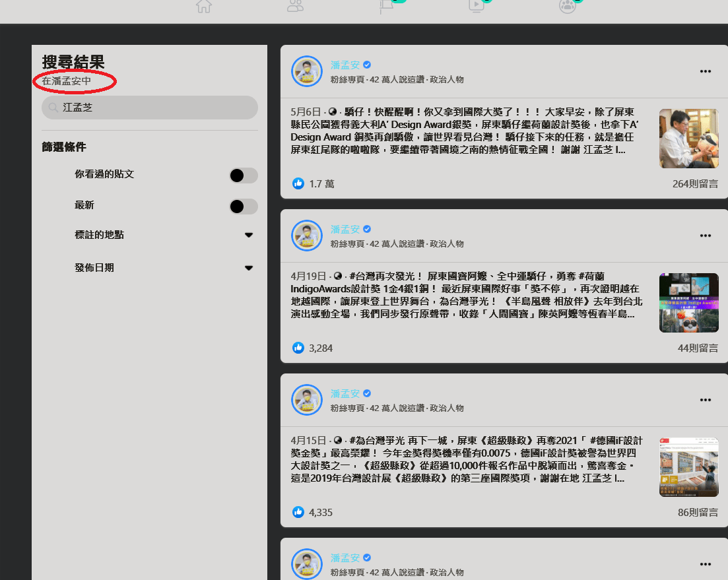Image resolution: width=728 pixels, height=580 pixels.
Task: Click the search field containing 江孟芝
Action: [x=150, y=108]
